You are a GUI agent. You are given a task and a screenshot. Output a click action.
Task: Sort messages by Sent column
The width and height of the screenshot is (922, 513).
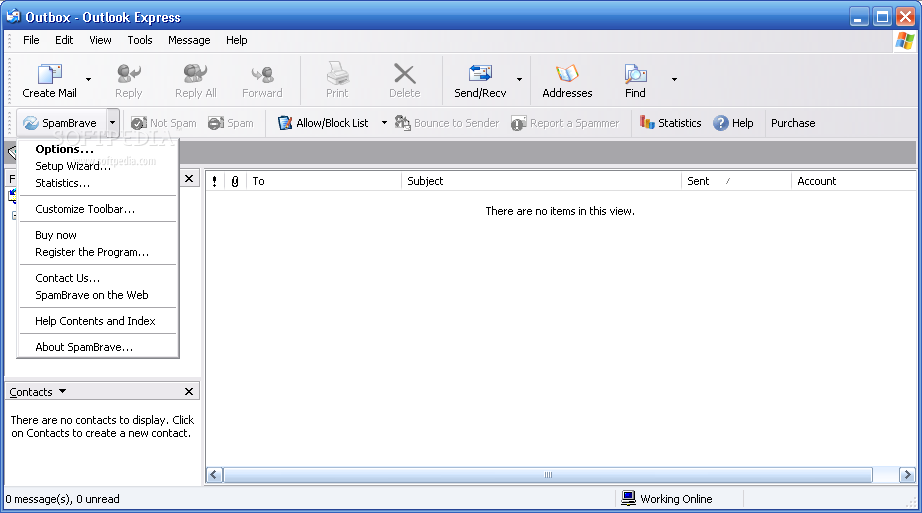click(x=737, y=181)
